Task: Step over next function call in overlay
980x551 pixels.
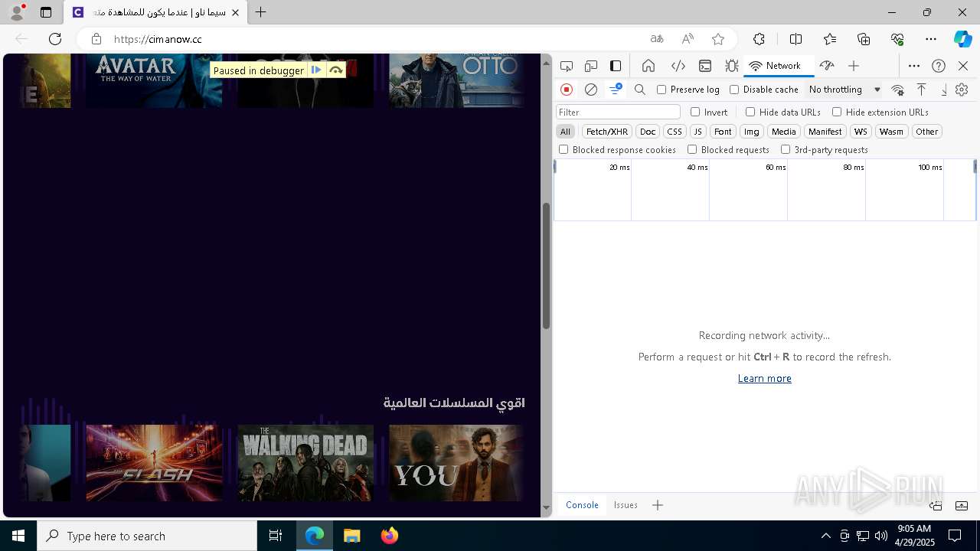Action: tap(335, 70)
